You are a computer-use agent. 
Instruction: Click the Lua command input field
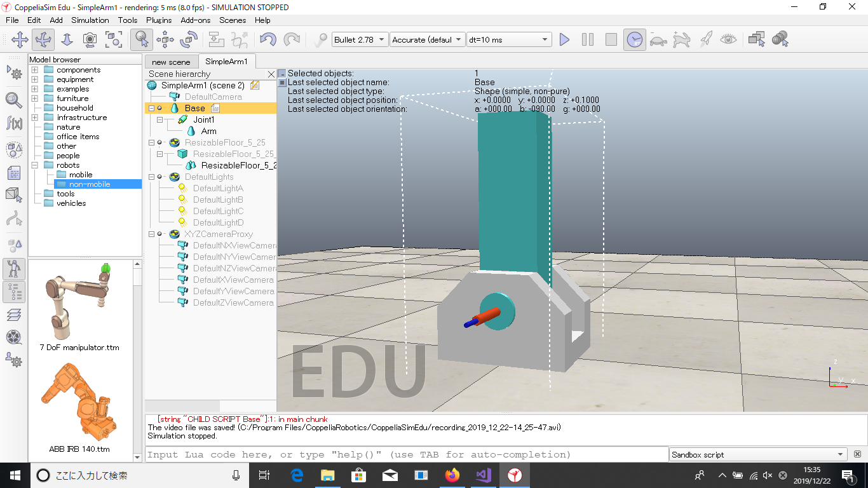407,454
